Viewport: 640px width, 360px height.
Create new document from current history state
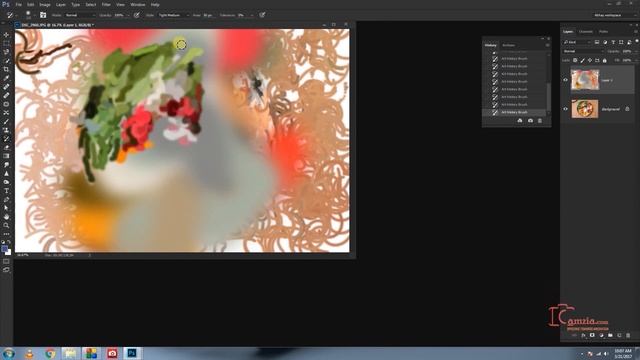[520, 121]
